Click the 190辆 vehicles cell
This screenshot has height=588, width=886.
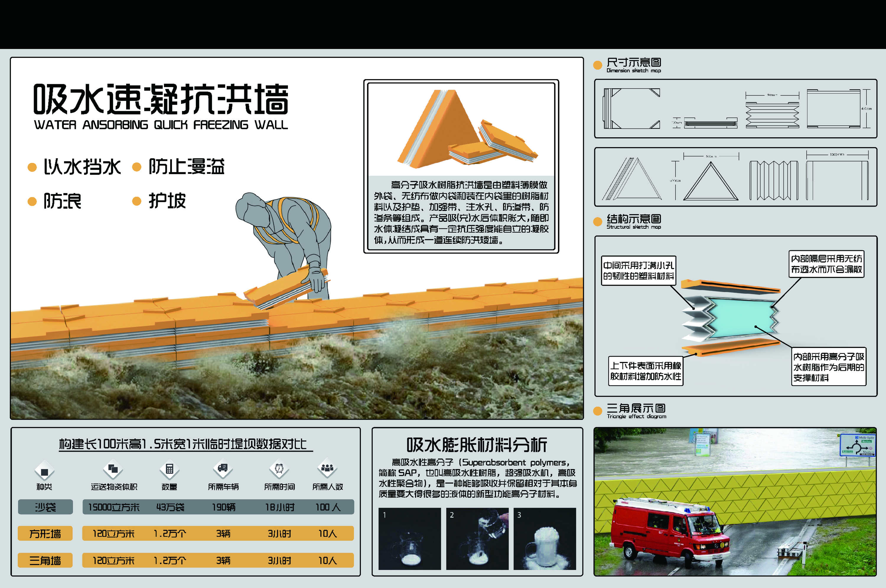click(224, 507)
